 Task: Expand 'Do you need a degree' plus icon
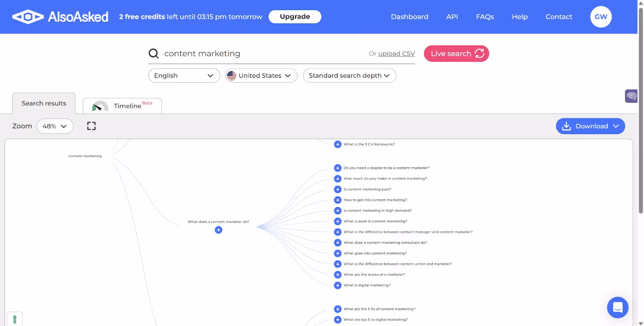338,168
